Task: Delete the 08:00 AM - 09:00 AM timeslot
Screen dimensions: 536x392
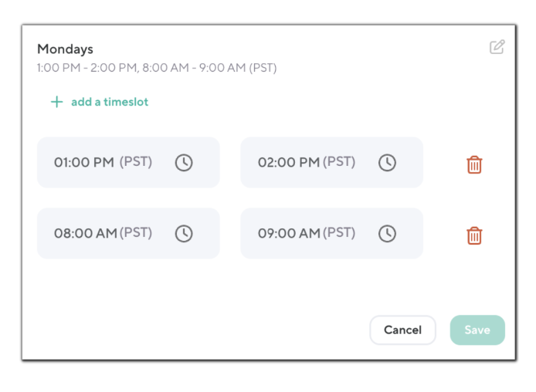Action: (474, 235)
